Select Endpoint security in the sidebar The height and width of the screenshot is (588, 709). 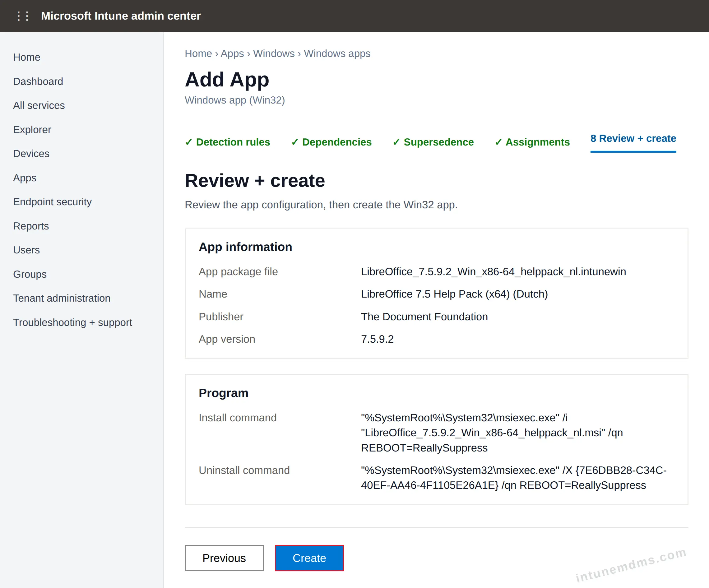coord(52,202)
